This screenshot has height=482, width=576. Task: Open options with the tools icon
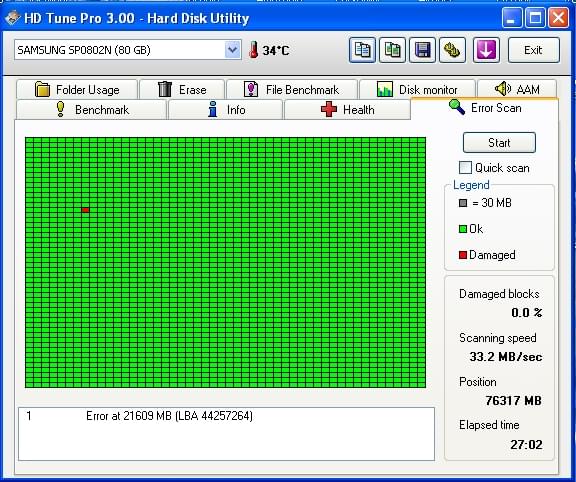(x=453, y=50)
